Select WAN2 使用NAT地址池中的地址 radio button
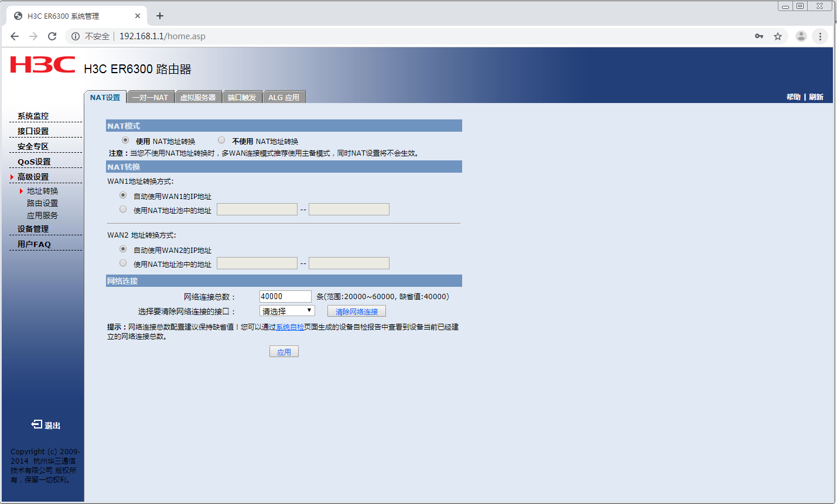The image size is (837, 504). (x=123, y=263)
